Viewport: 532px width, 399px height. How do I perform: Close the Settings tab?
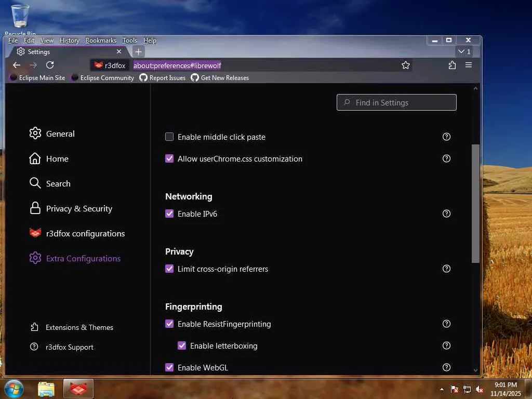pos(119,51)
